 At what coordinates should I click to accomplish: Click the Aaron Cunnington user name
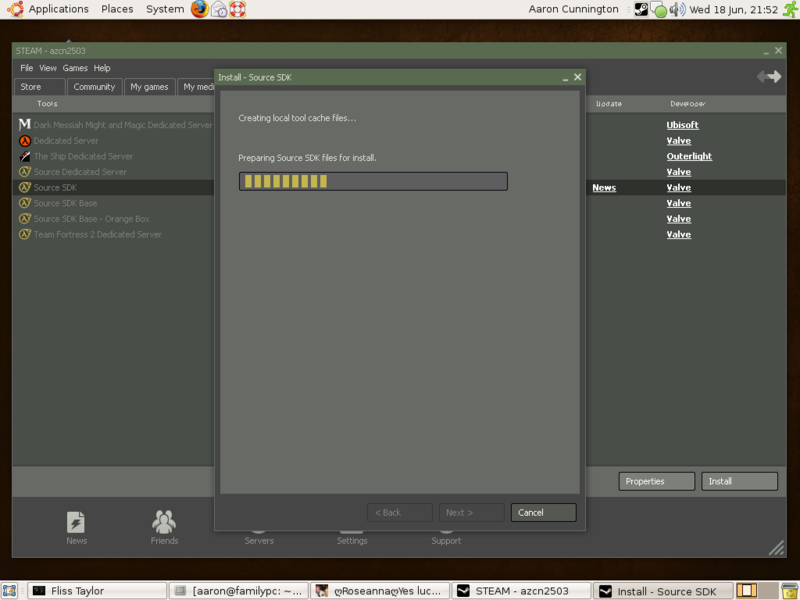(573, 9)
